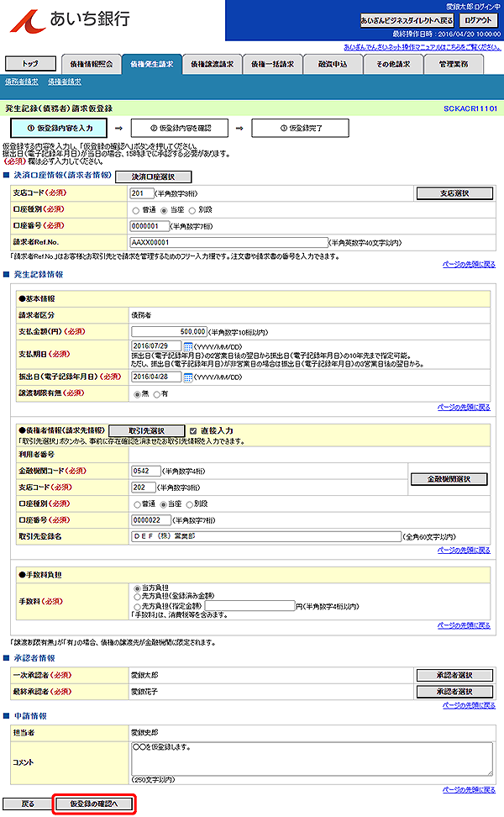504x817 pixels.
Task: Click the ログアウト button
Action: coord(478,20)
